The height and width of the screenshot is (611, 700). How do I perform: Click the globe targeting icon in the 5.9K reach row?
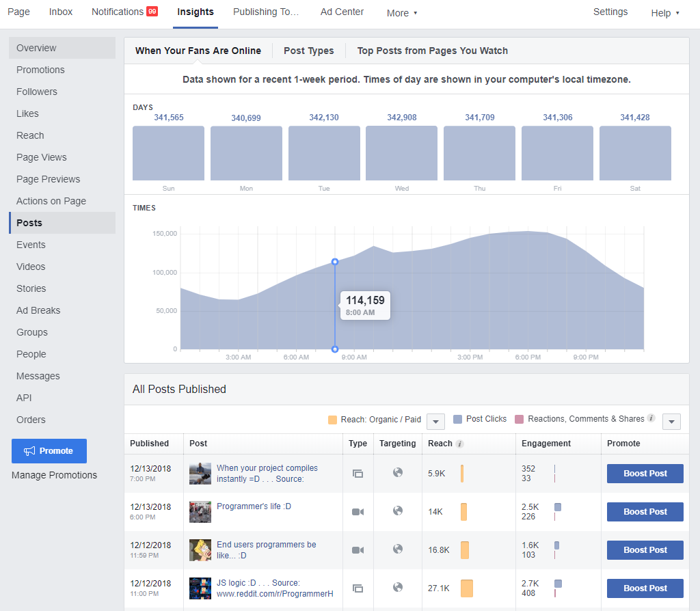[398, 472]
